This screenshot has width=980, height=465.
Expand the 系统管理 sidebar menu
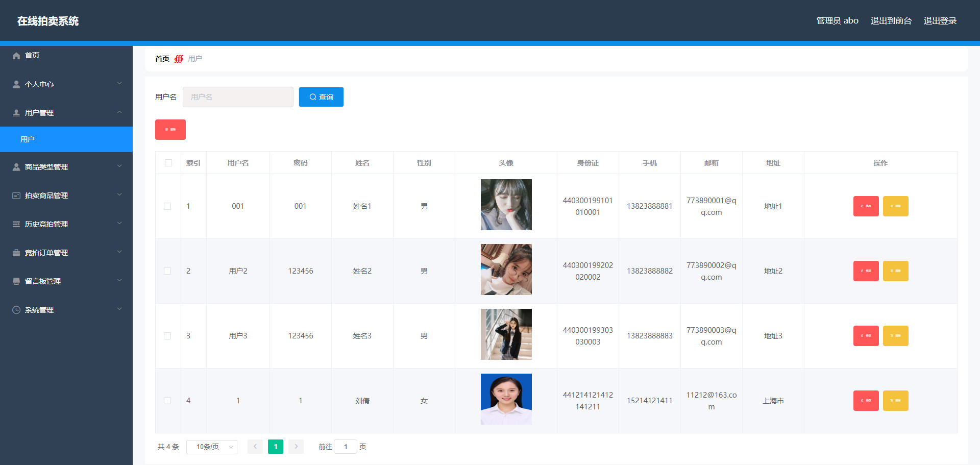66,310
